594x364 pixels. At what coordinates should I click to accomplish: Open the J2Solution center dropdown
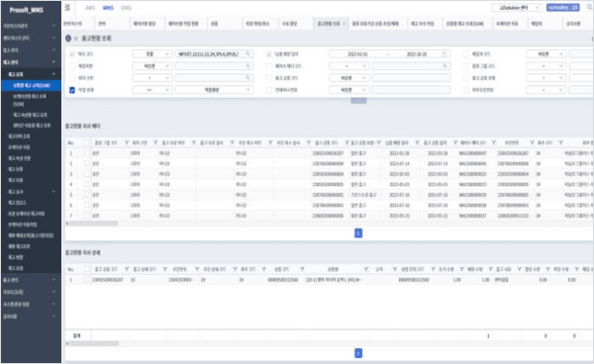(x=517, y=8)
